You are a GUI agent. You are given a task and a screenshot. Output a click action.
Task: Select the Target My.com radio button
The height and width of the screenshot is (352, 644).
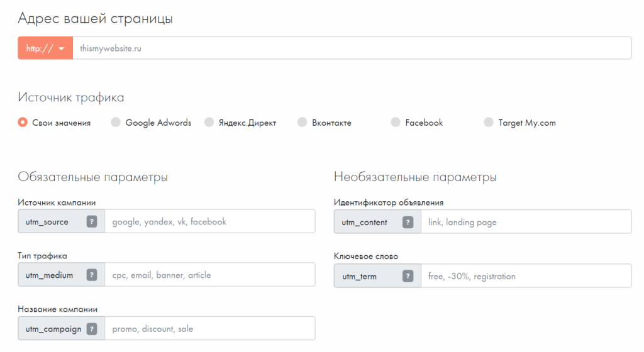pyautogui.click(x=489, y=123)
